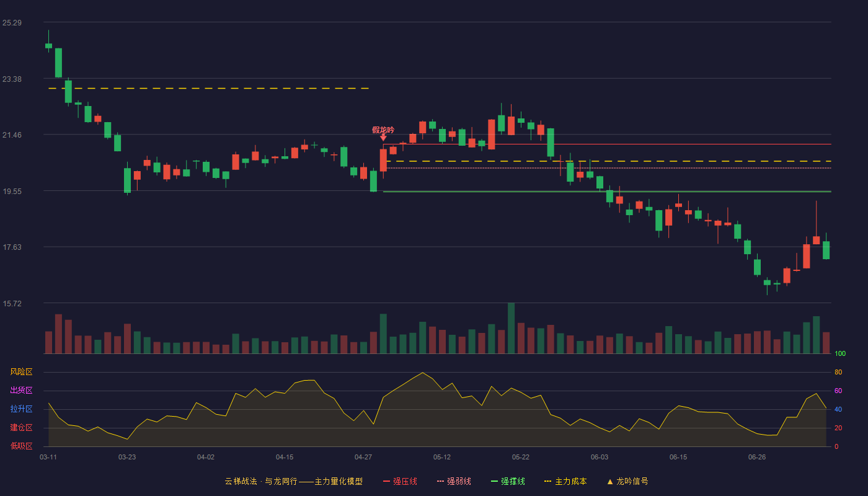Click the 出货区 zone label
Screen dimensions: 868x496
click(21, 391)
